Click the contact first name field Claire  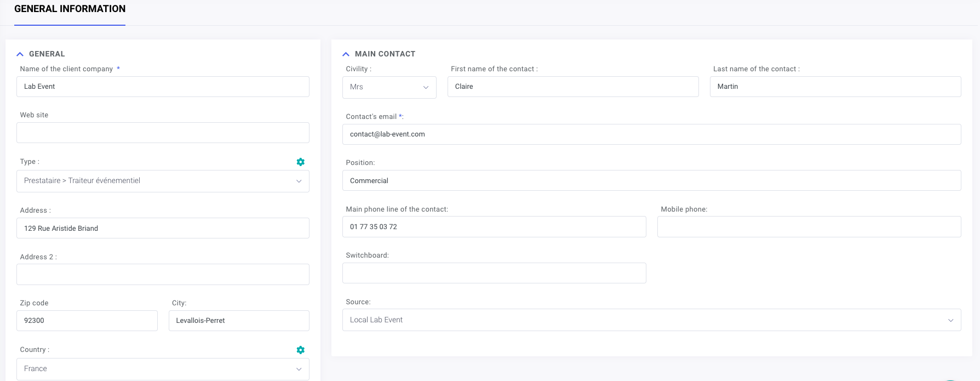573,87
